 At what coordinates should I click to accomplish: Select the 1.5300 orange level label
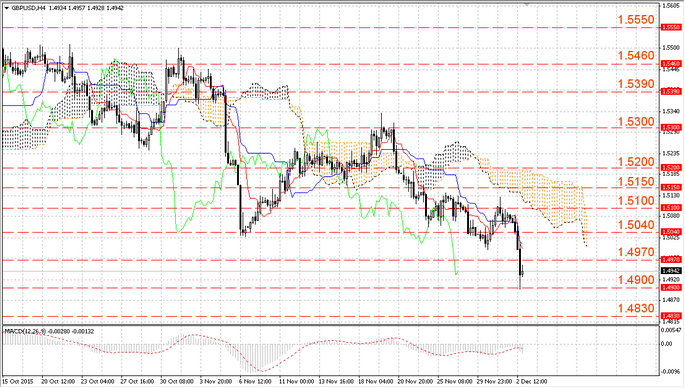pyautogui.click(x=636, y=122)
